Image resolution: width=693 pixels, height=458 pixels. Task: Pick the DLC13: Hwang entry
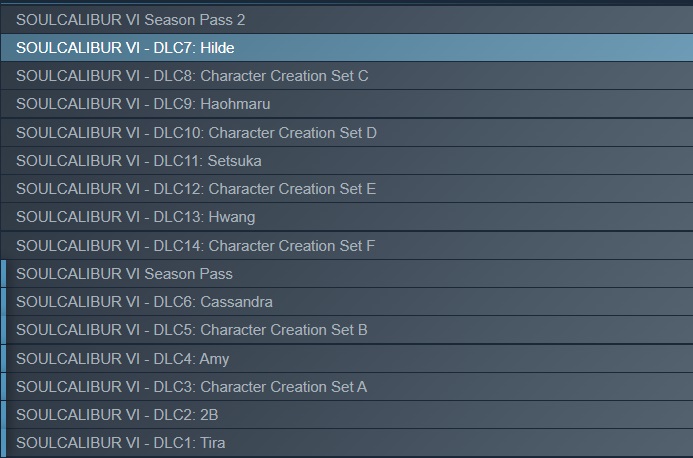click(136, 217)
